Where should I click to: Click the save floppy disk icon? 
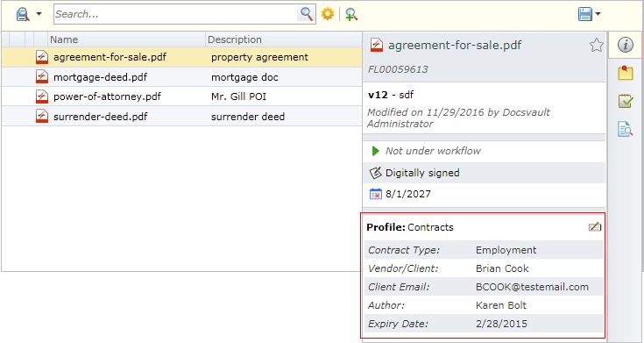coord(585,14)
